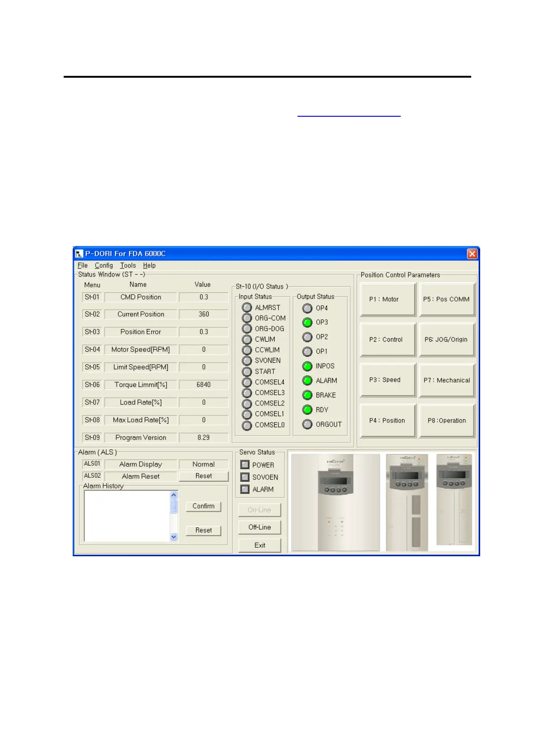Screen dimensions: 534x756
Task: Open the Help menu
Action: click(149, 265)
